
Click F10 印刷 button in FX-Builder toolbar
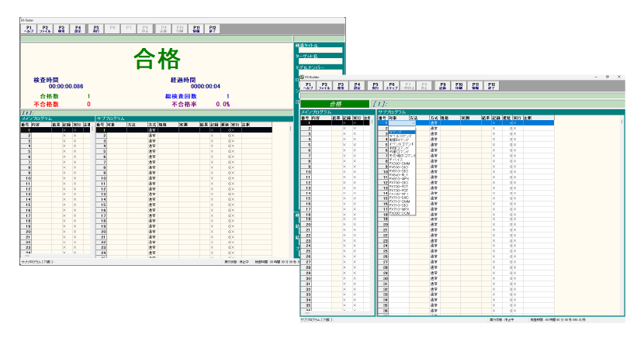tap(459, 87)
